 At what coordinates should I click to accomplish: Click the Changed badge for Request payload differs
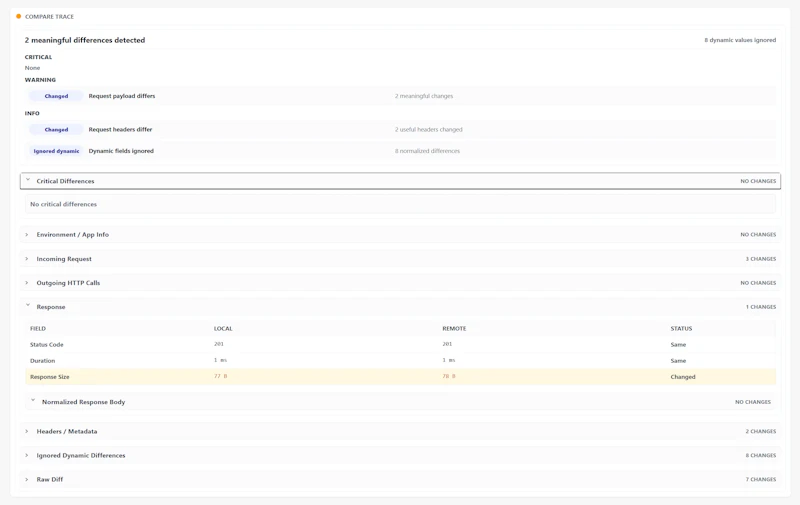[56, 96]
